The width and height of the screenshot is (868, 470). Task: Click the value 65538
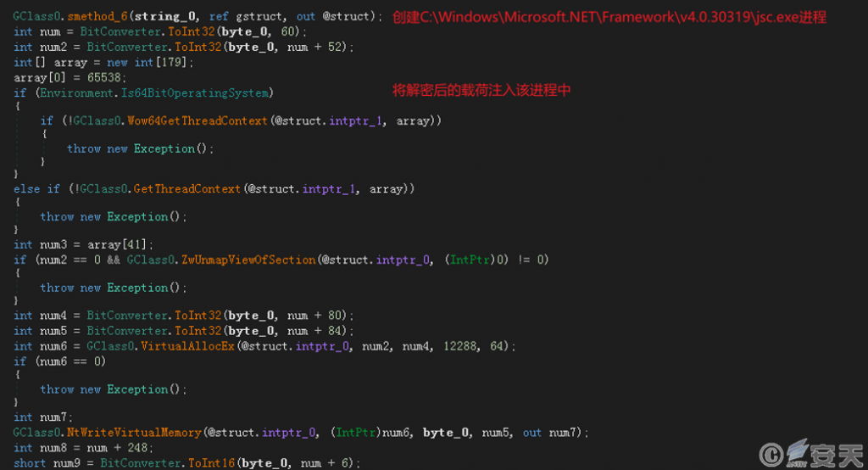(103, 77)
